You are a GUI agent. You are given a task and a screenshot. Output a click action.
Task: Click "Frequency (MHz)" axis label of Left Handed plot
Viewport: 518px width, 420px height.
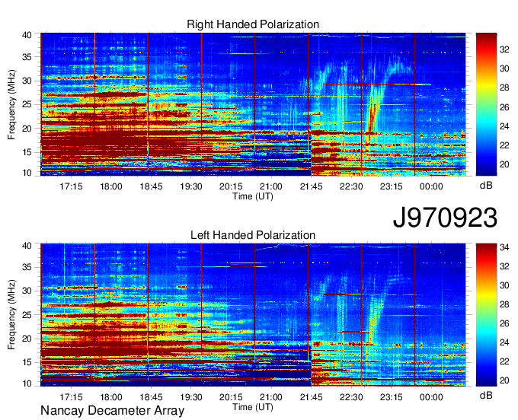click(11, 315)
